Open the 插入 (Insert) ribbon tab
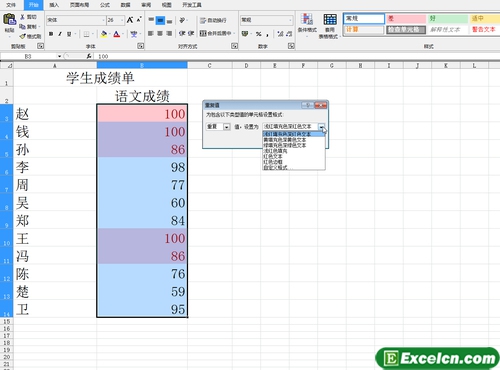Image resolution: width=500 pixels, height=370 pixels. 54,5
